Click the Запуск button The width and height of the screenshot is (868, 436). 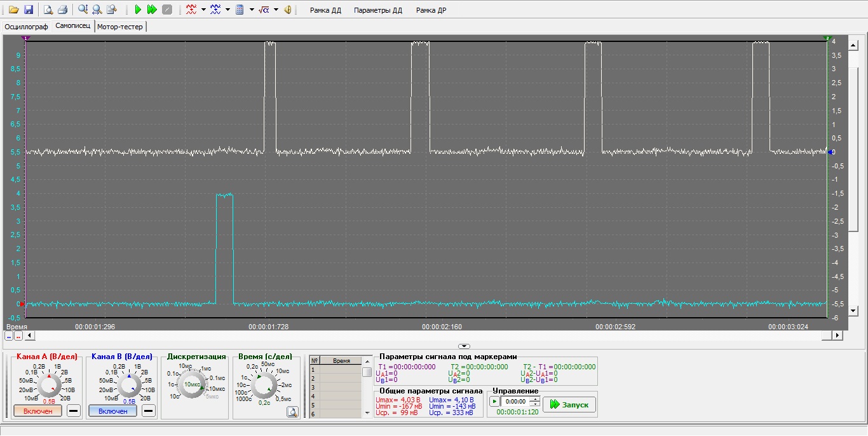click(x=569, y=404)
